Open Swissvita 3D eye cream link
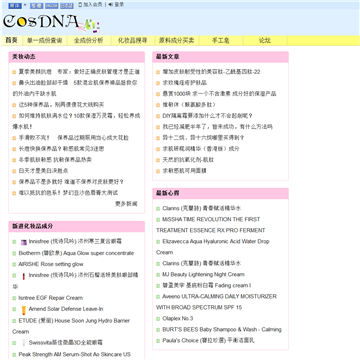The image size is (360, 360). click(66, 343)
